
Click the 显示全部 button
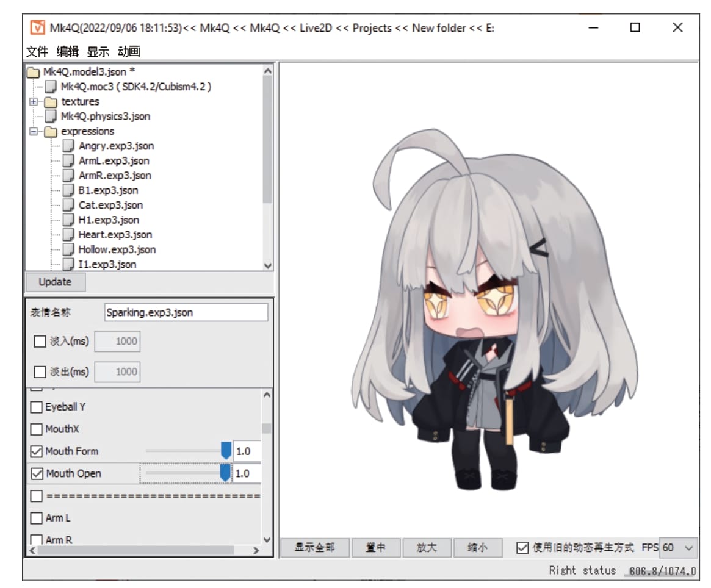point(315,548)
